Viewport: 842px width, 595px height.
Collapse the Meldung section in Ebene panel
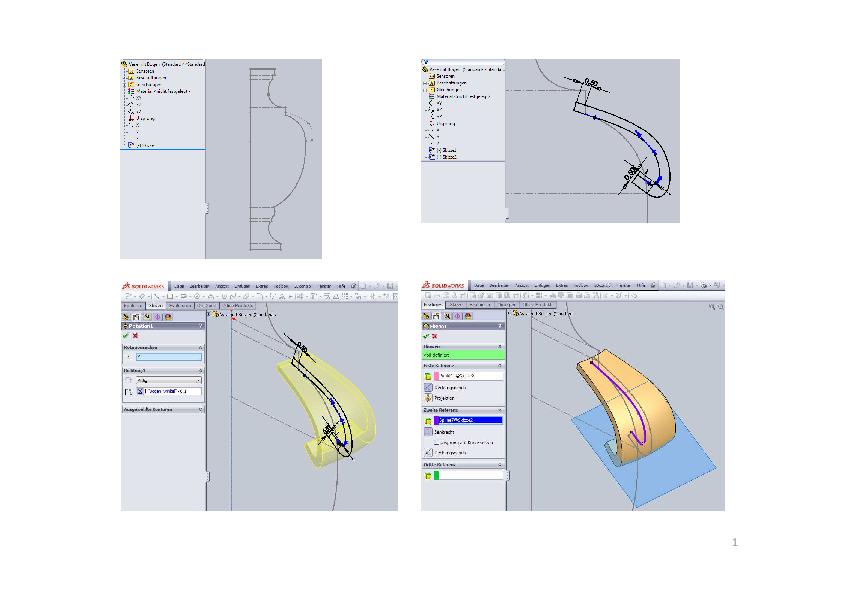[500, 346]
